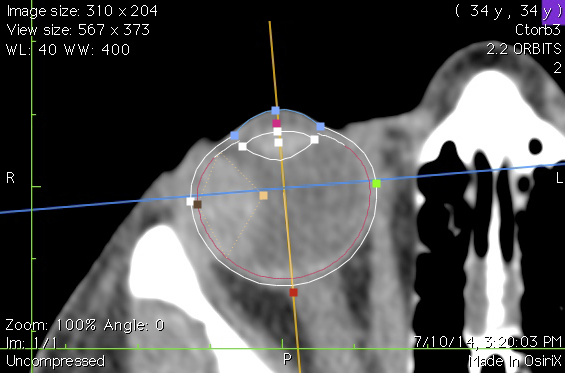Screen dimensions: 565x373
Task: Click the '7/10/14, 3:20:03 PM' timestamp
Action: tap(488, 342)
